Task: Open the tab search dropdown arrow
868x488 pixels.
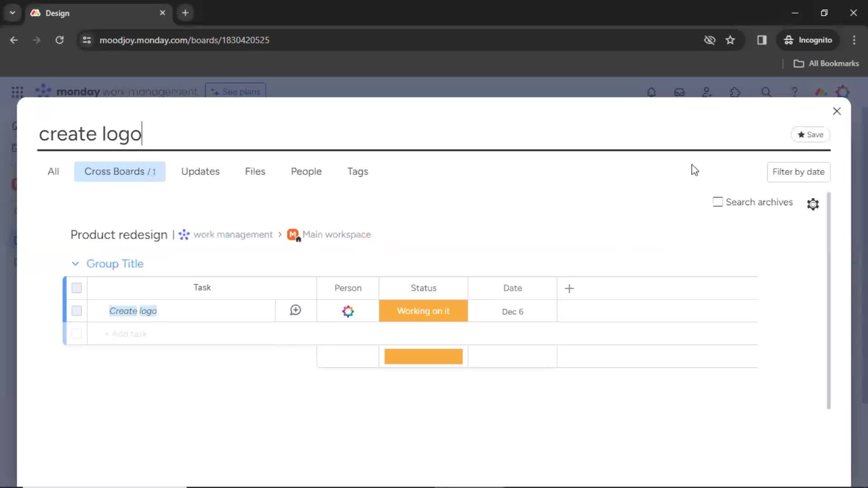Action: point(13,13)
